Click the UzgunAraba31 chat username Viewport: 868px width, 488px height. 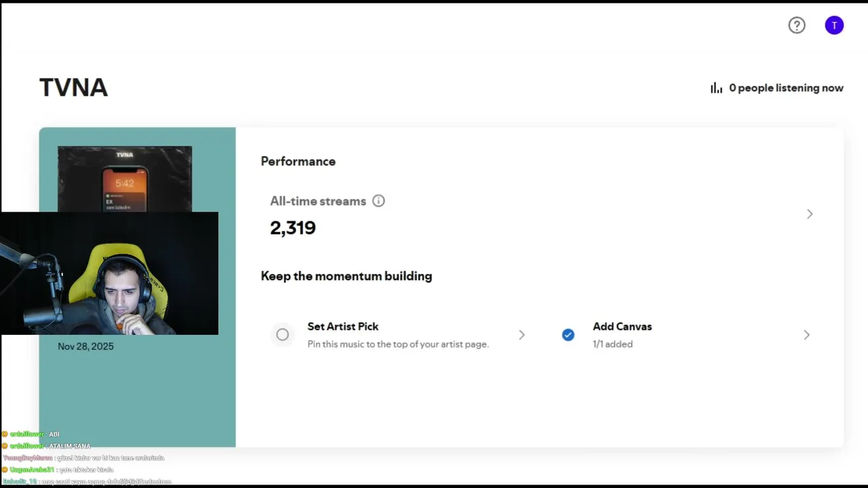pyautogui.click(x=32, y=470)
